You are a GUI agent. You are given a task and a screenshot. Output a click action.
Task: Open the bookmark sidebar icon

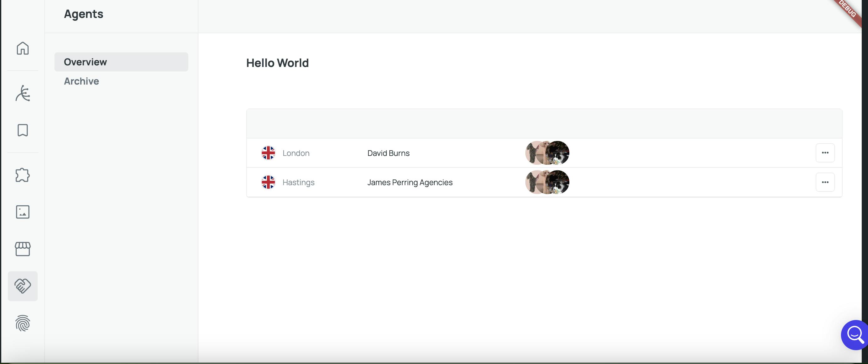[23, 130]
